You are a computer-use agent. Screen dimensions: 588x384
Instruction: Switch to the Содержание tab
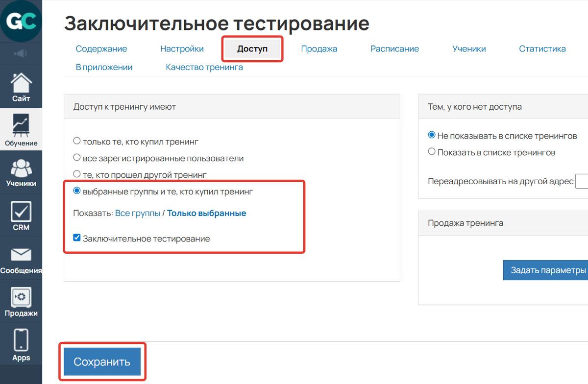pyautogui.click(x=101, y=48)
